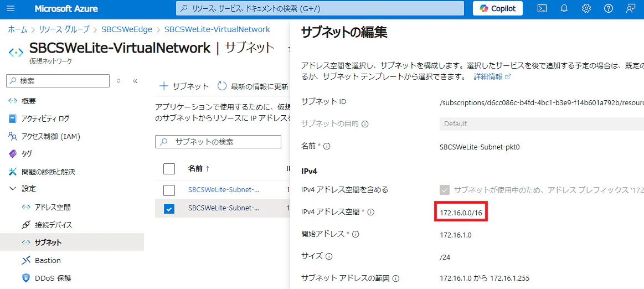The height and width of the screenshot is (289, 644).
Task: Check the first SBCSWeLite-Subnet row checkbox
Action: [169, 190]
